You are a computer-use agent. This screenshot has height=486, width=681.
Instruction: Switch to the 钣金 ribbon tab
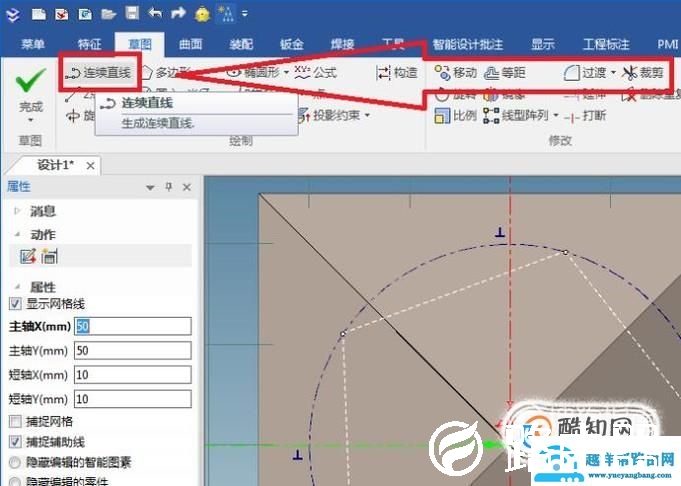(x=291, y=44)
